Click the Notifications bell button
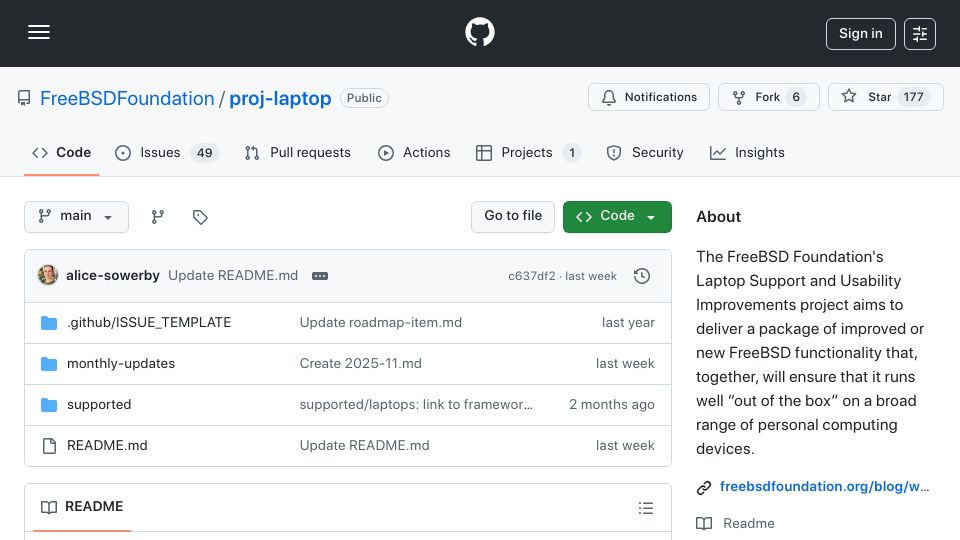 click(x=648, y=97)
